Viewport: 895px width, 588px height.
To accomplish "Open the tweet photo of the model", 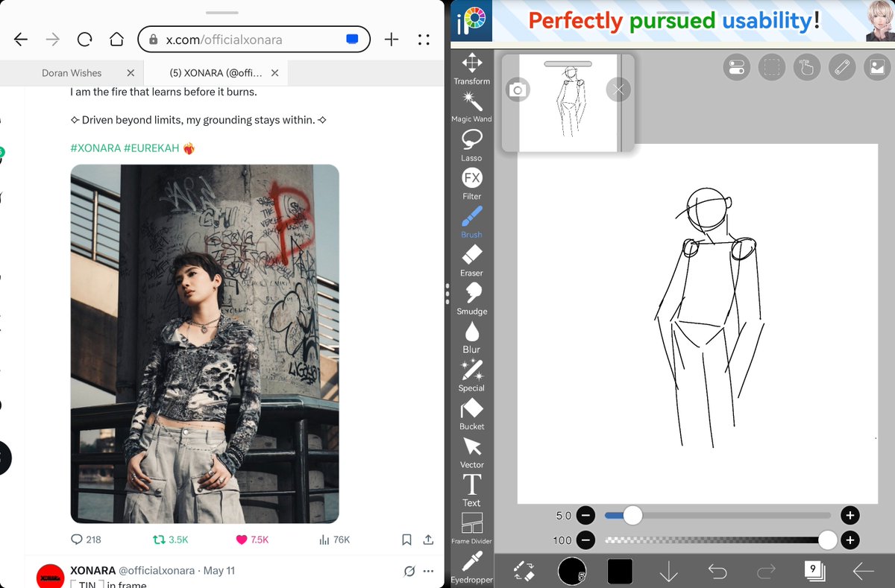I will 204,344.
